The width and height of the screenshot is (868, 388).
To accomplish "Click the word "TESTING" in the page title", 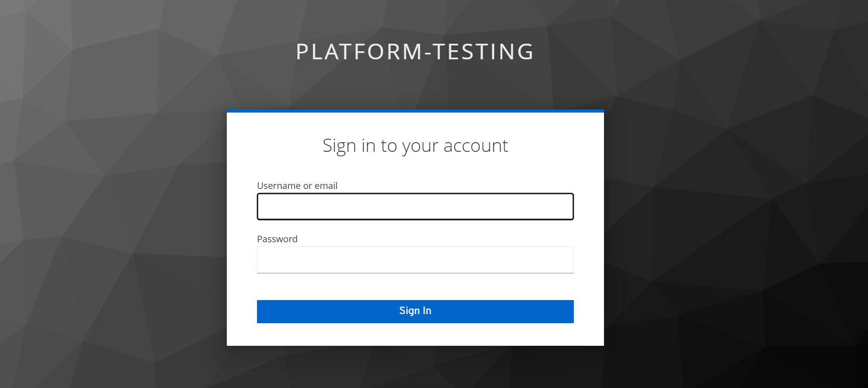I will pos(483,52).
